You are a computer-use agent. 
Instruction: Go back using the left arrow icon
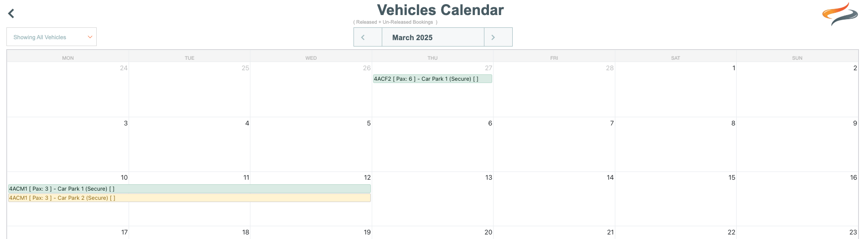11,14
